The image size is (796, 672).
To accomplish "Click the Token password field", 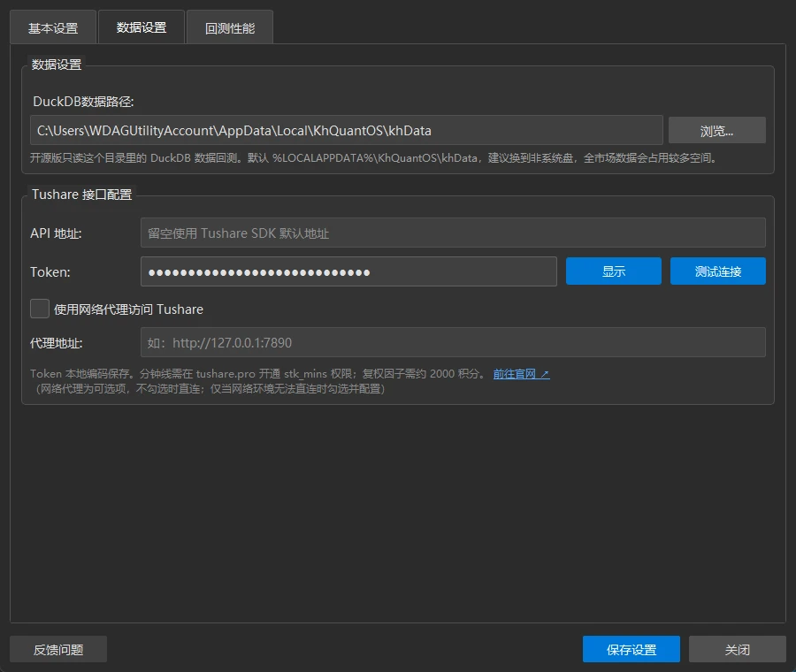I will (348, 271).
